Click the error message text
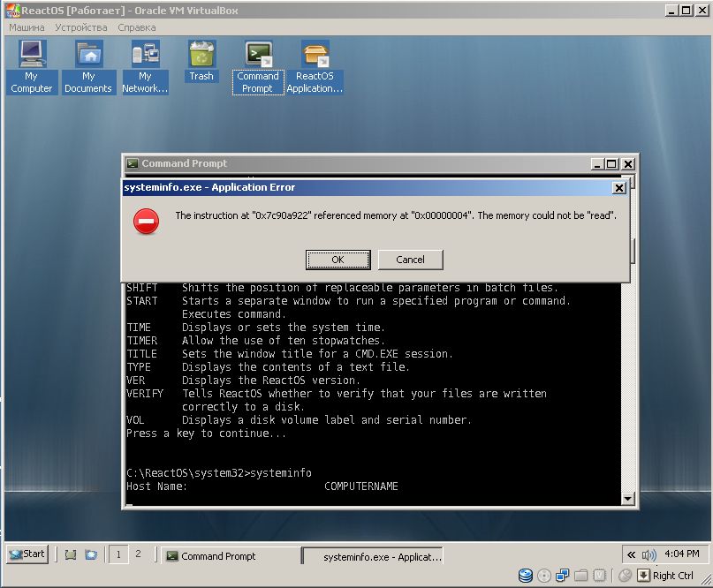The image size is (713, 588). [396, 215]
